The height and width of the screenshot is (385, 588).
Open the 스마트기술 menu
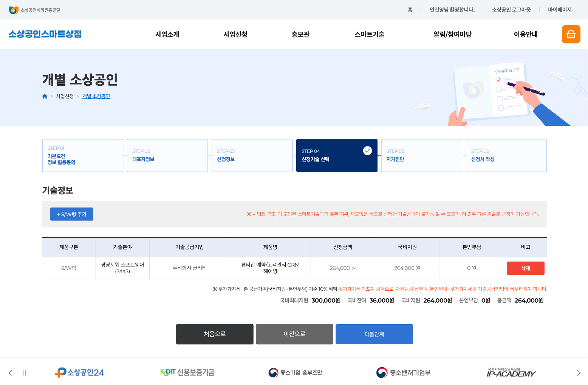click(369, 34)
